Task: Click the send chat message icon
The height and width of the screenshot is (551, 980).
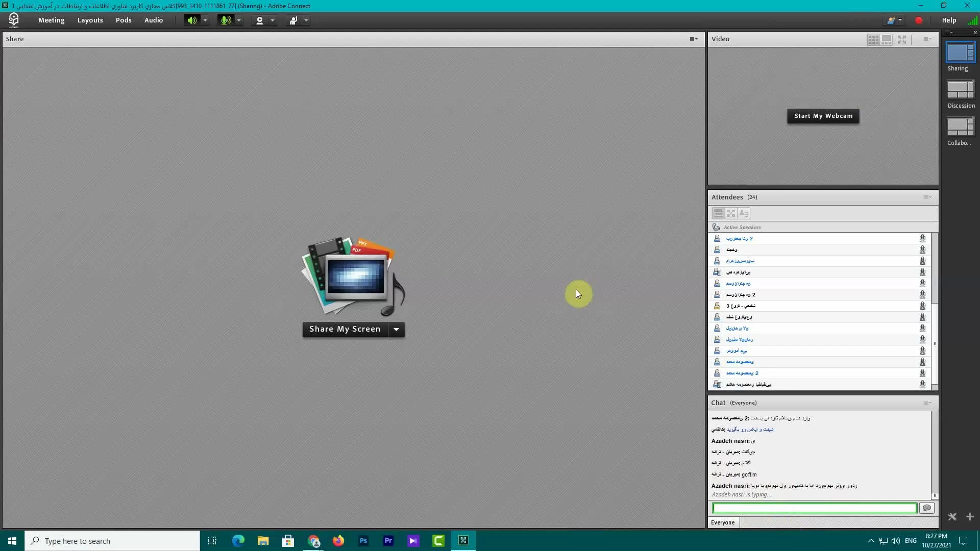Action: coord(927,508)
